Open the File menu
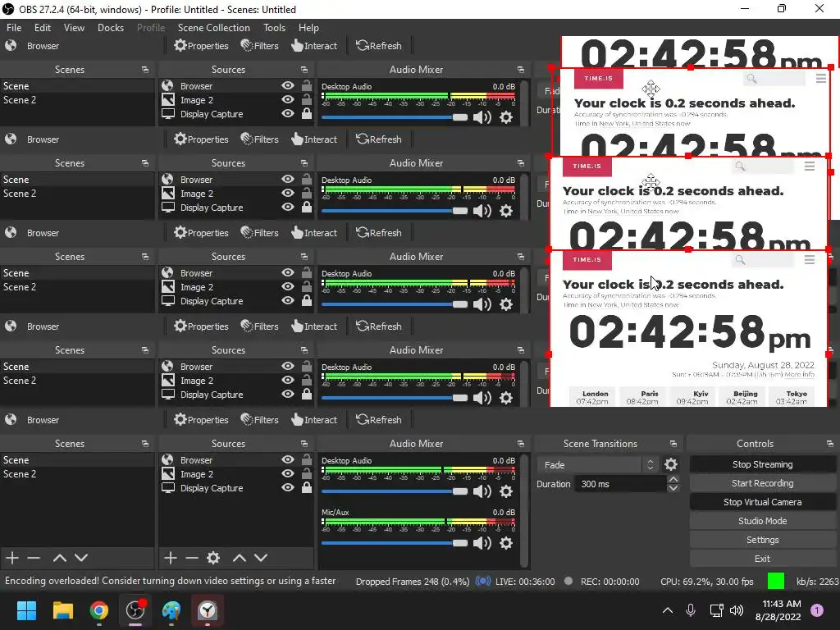This screenshot has height=630, width=840. coord(14,28)
